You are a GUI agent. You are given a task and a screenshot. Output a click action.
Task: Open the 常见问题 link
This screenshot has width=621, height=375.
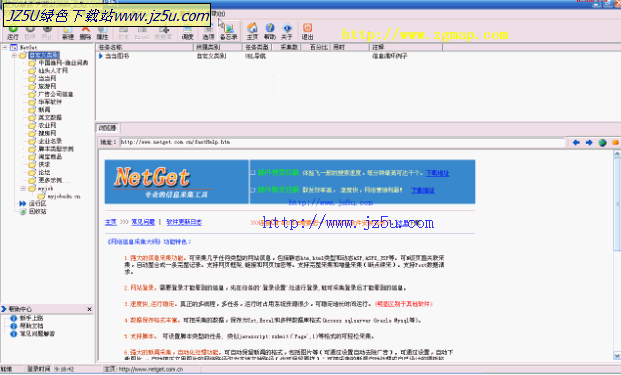pyautogui.click(x=143, y=222)
